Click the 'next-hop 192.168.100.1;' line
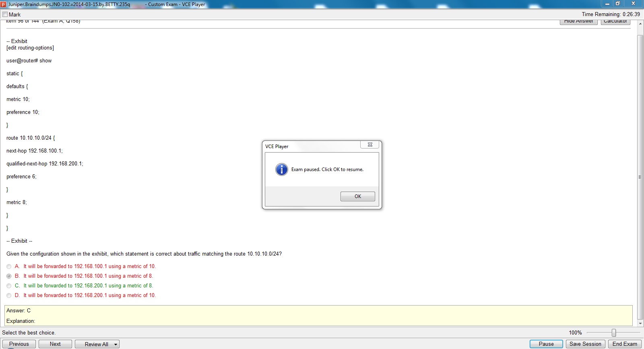 (x=35, y=151)
